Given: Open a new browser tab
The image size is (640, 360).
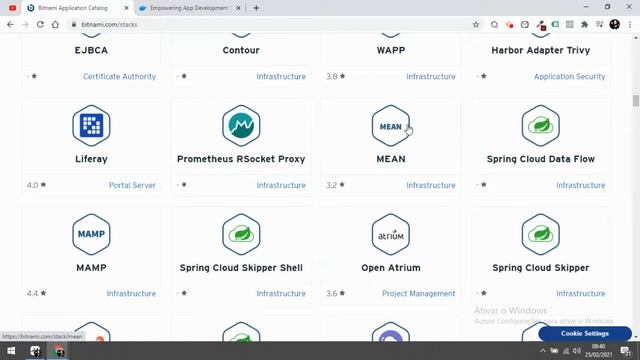Looking at the screenshot, I should tap(256, 8).
